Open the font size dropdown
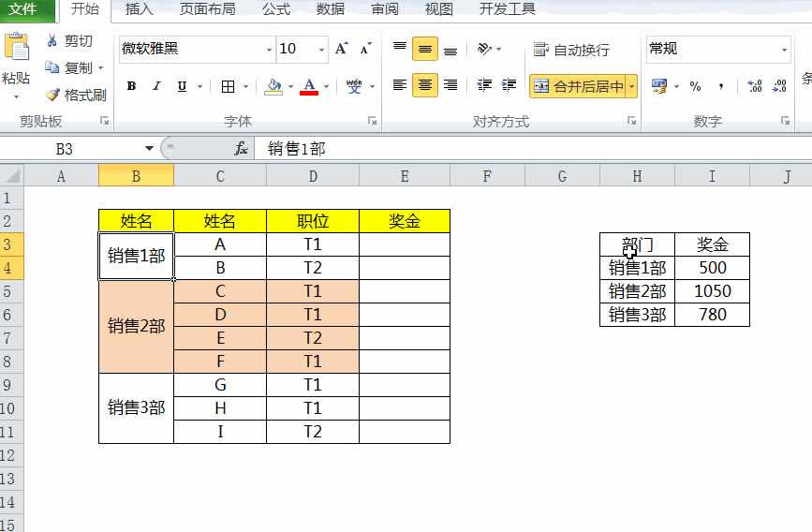The width and height of the screenshot is (812, 532). tap(321, 50)
